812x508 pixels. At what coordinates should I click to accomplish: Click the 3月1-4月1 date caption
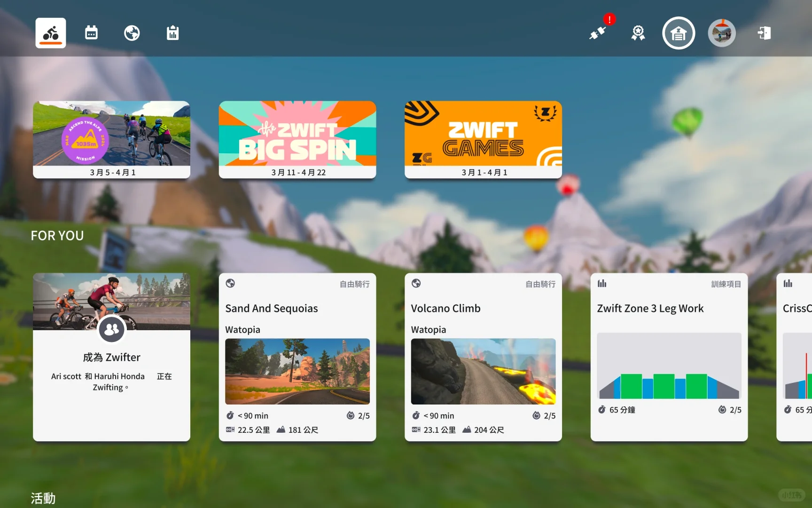[484, 173]
